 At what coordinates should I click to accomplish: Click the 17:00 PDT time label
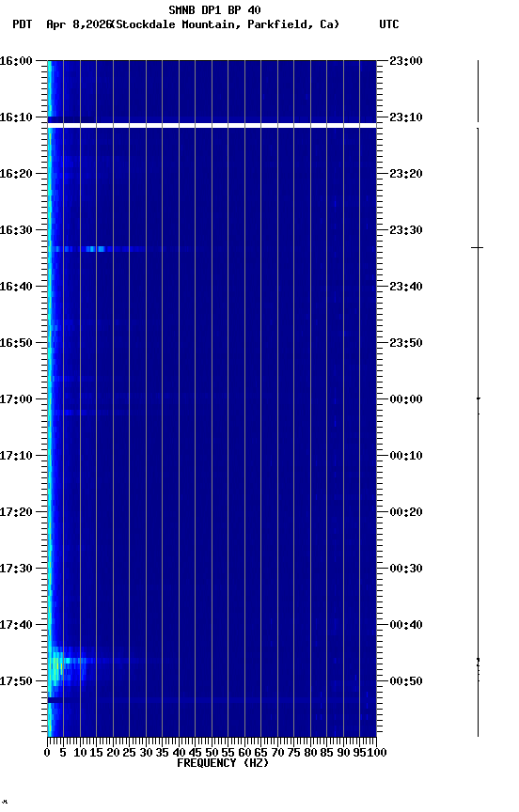coord(16,399)
